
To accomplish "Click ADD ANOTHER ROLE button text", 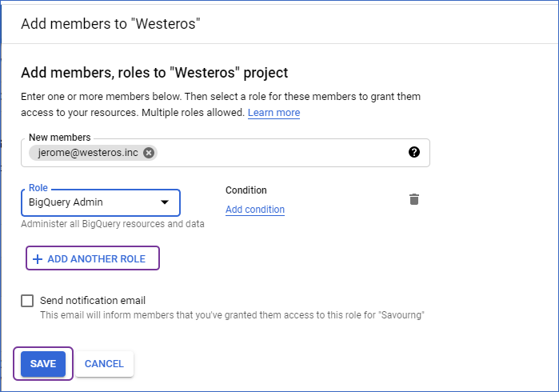I will pyautogui.click(x=96, y=259).
